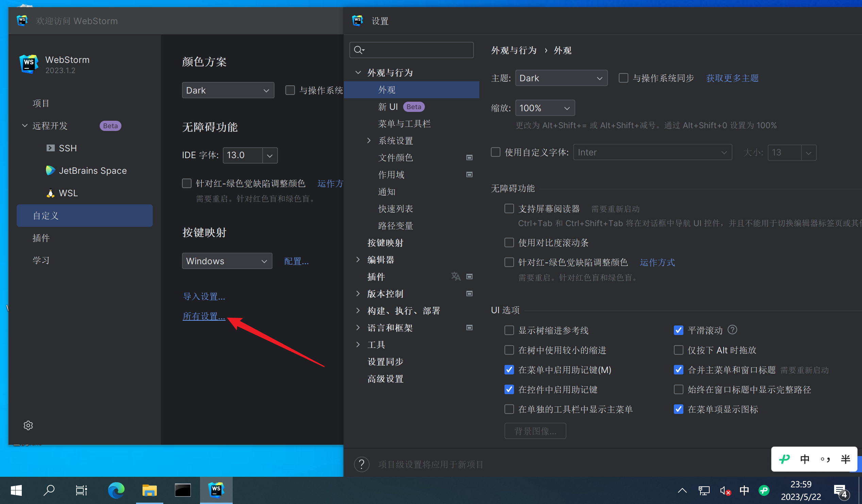Open Task View from the taskbar

click(81, 490)
